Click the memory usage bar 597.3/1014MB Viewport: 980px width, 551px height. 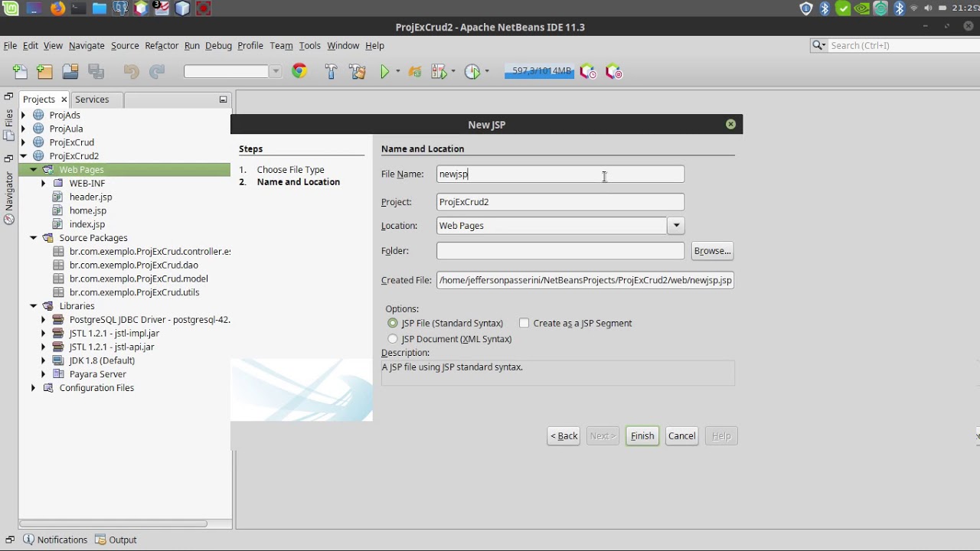point(541,71)
